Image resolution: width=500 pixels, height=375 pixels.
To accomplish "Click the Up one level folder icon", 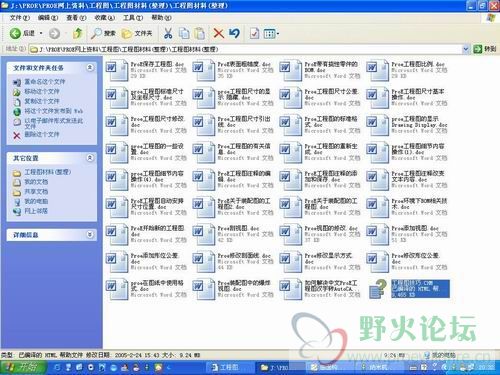I will pyautogui.click(x=77, y=33).
